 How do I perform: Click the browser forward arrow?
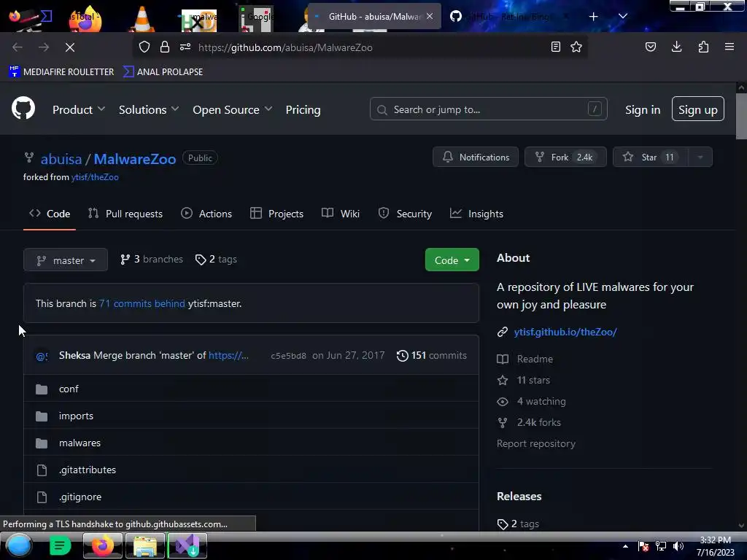coord(44,47)
